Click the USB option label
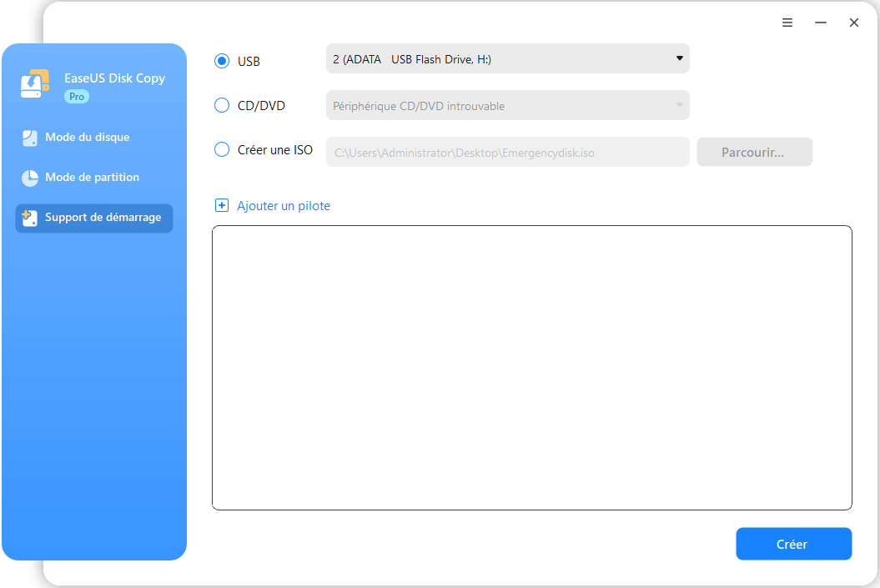The image size is (880, 588). click(249, 61)
